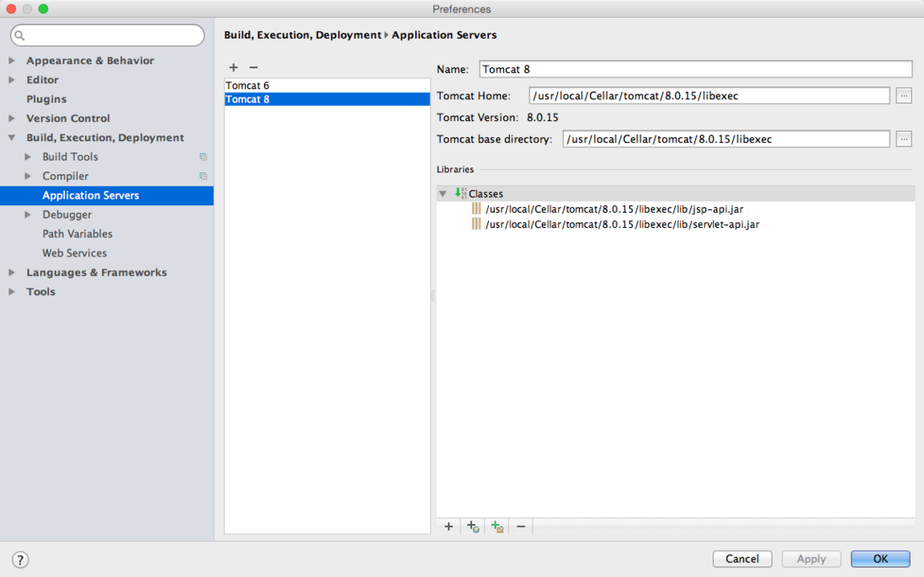Select Application Servers in sidebar
Screen dimensions: 924x577
tap(107, 195)
